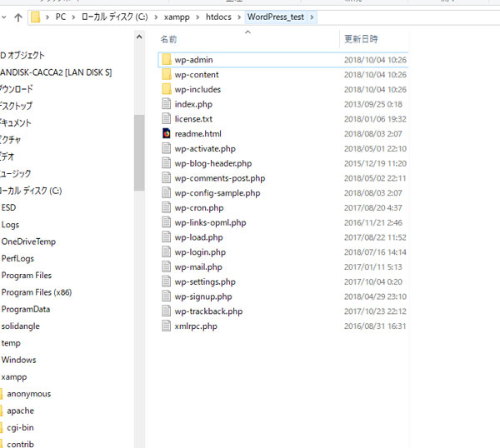Click the navigation pane scrollbar thumb

(x=139, y=152)
